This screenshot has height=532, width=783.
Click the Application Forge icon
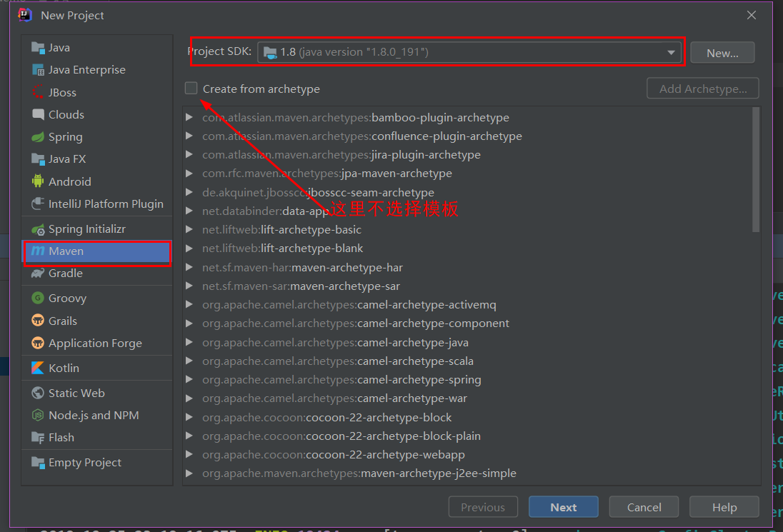click(38, 343)
